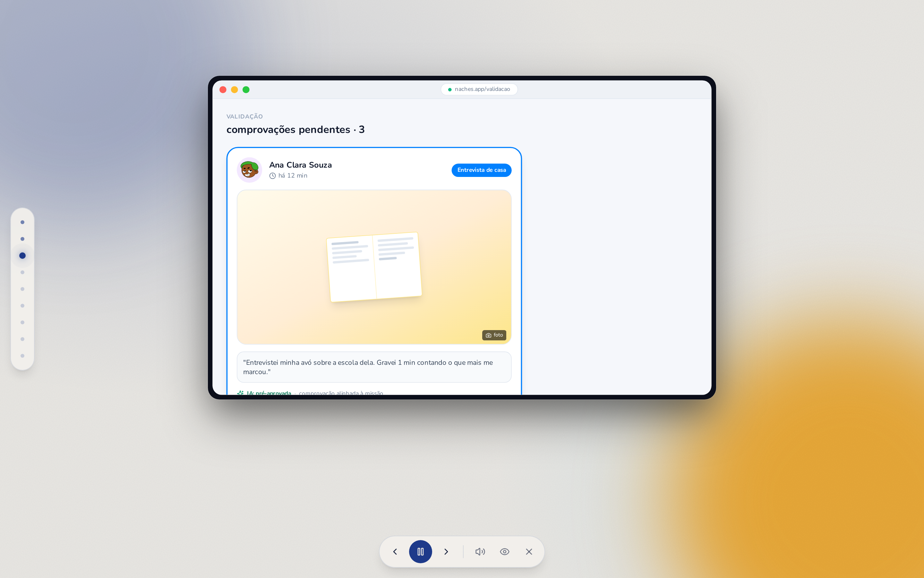Jump to the ninth step dot in the side rail
The height and width of the screenshot is (578, 924).
pos(22,355)
